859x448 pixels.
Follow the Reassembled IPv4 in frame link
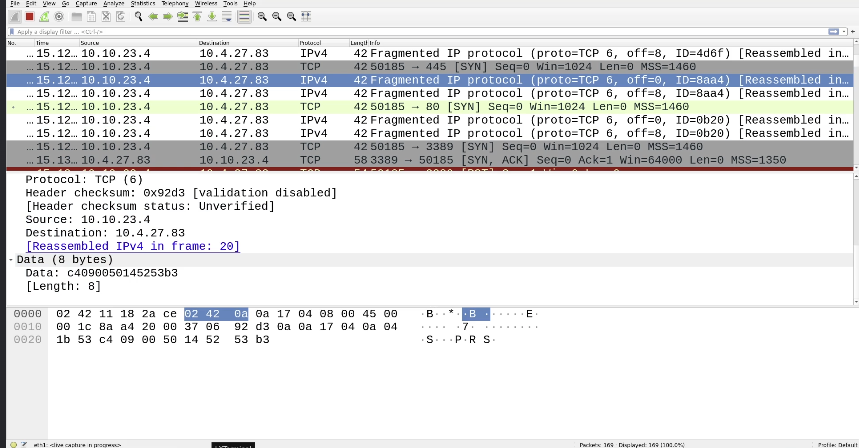133,246
